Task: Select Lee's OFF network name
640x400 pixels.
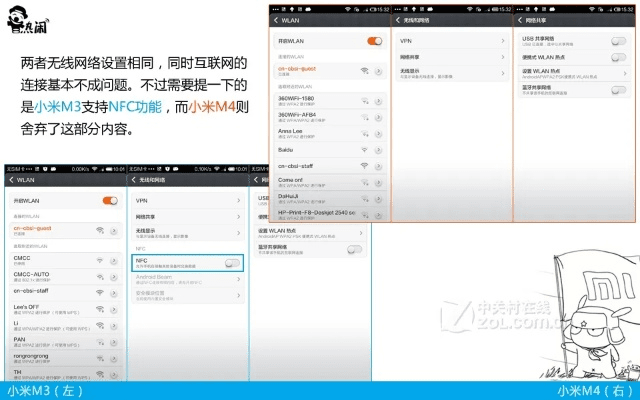Action: [x=26, y=307]
